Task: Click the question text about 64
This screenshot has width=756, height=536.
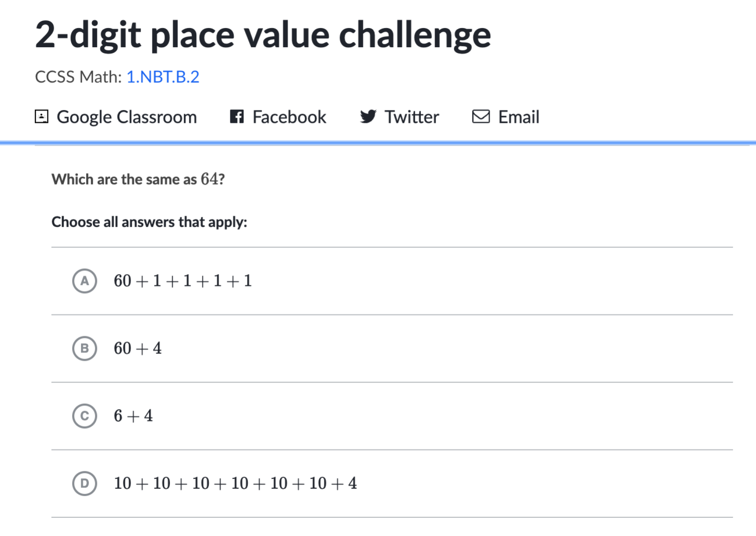Action: click(138, 179)
